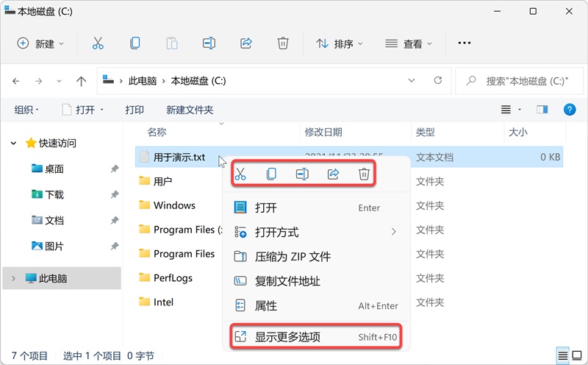Image resolution: width=588 pixels, height=365 pixels.
Task: Switch to large icons view in status bar
Action: 577,355
